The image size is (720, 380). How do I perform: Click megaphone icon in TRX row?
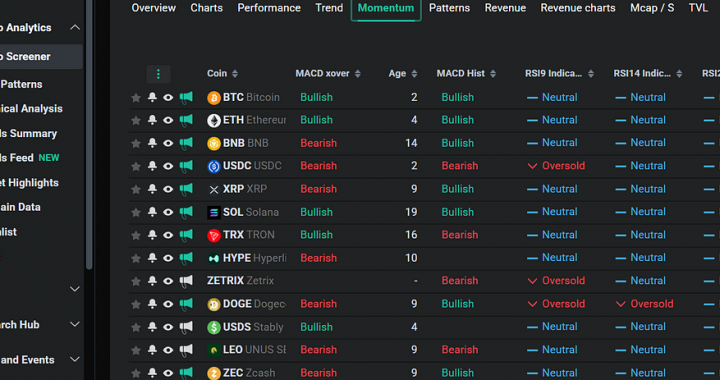point(186,235)
